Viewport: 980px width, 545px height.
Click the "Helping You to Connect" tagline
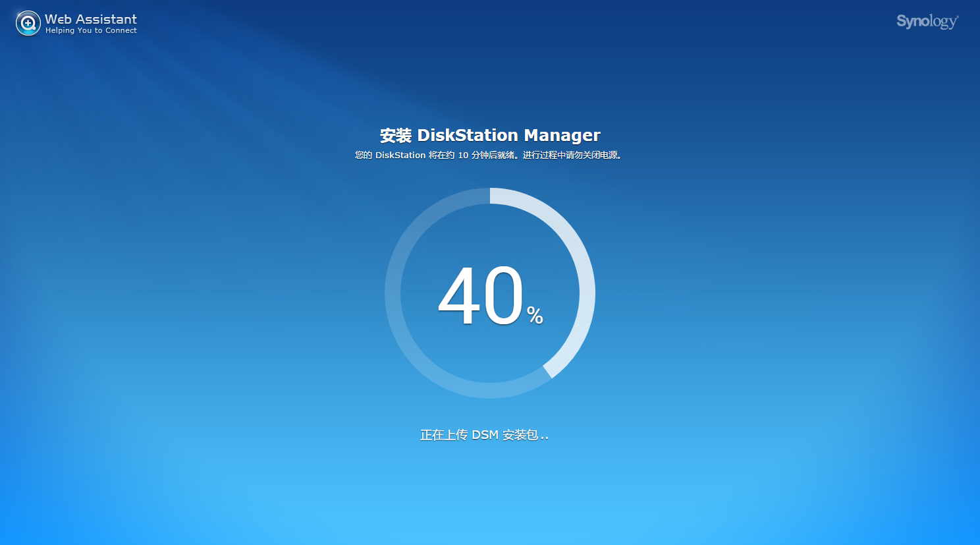click(x=91, y=30)
